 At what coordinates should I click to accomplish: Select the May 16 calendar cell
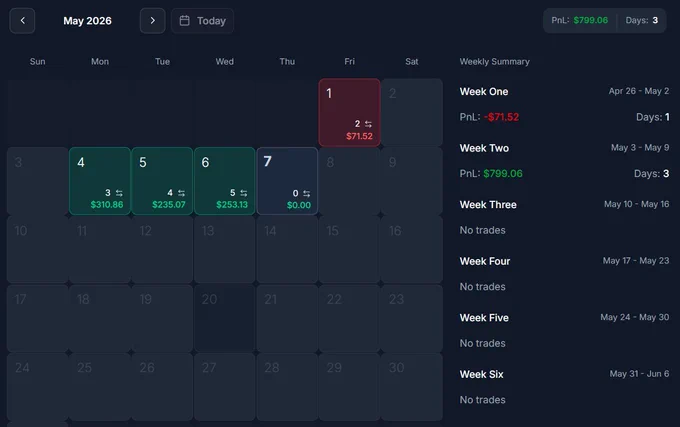coord(412,249)
